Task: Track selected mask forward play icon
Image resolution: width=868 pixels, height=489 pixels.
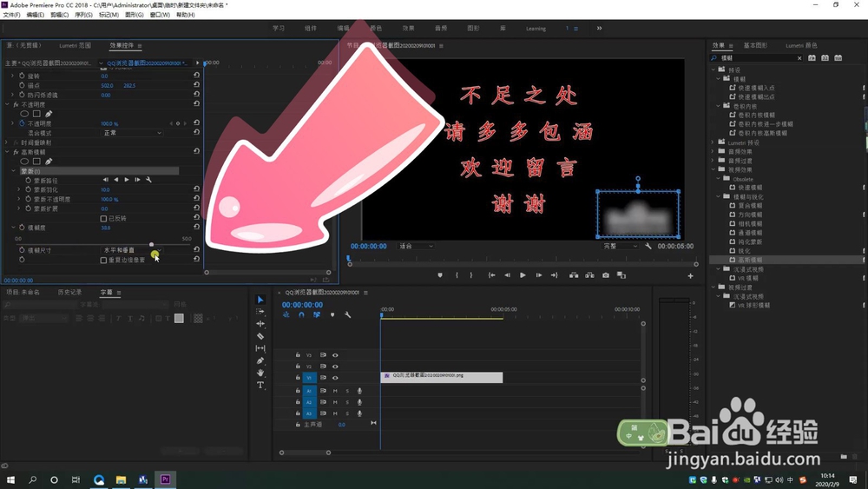Action: click(x=127, y=180)
